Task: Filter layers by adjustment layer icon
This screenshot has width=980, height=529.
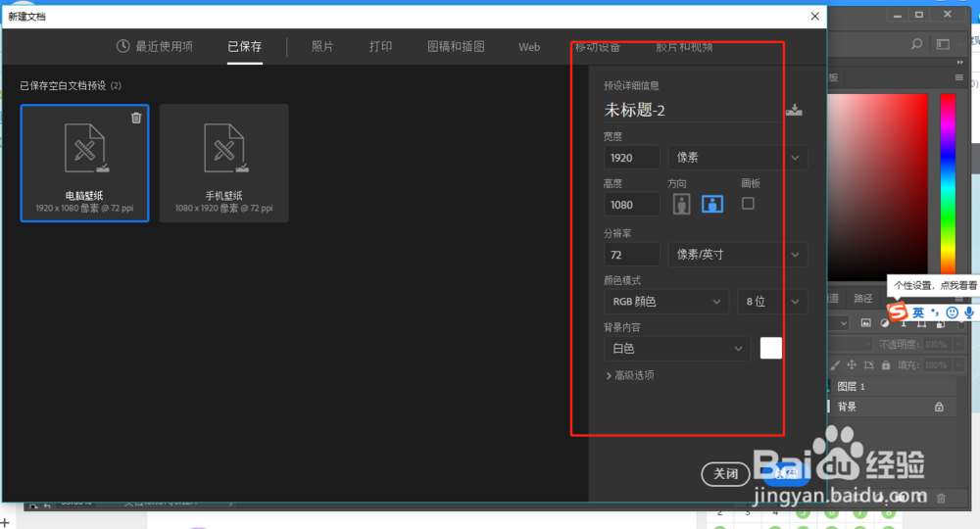Action: (x=884, y=323)
